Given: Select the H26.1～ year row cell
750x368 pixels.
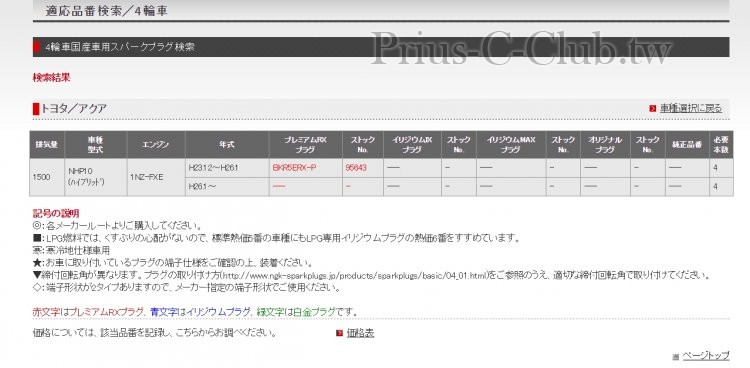Looking at the screenshot, I should 227,187.
